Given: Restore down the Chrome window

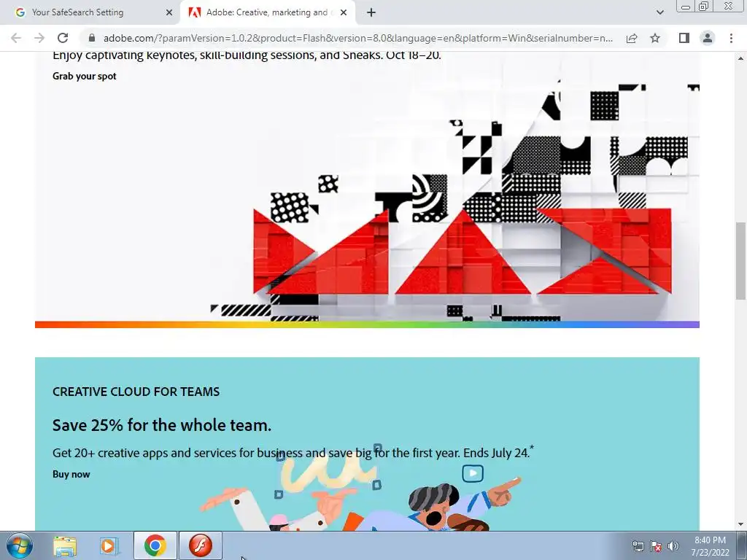Looking at the screenshot, I should (x=703, y=7).
